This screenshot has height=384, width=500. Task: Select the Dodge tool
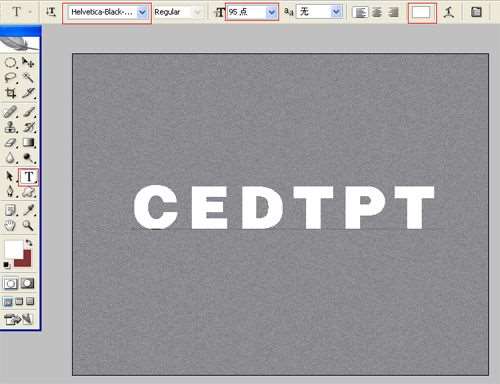click(x=28, y=158)
